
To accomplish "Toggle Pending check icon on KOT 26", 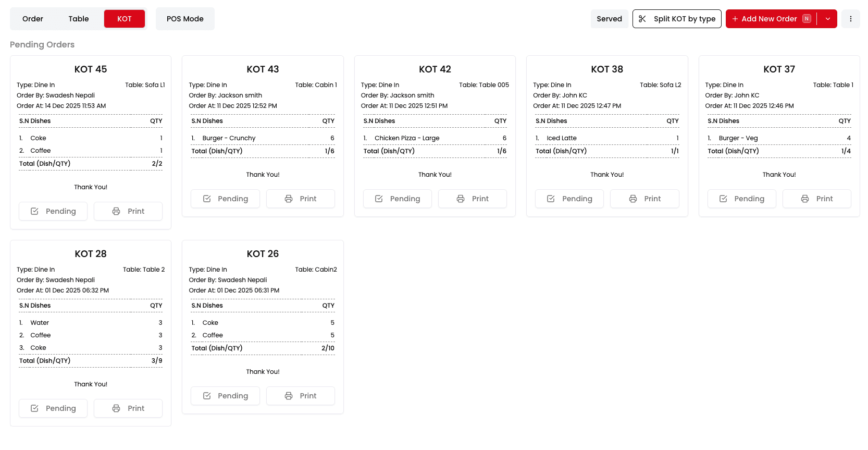I will pos(207,396).
